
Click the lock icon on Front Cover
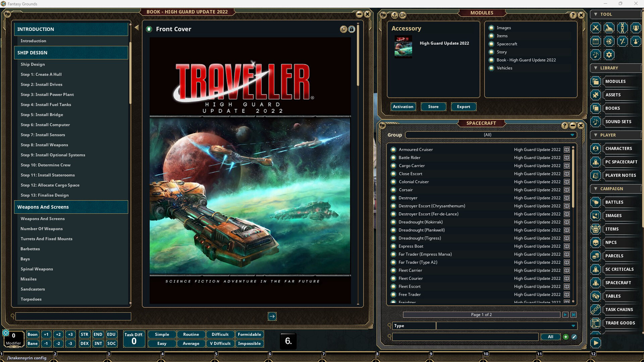(352, 29)
